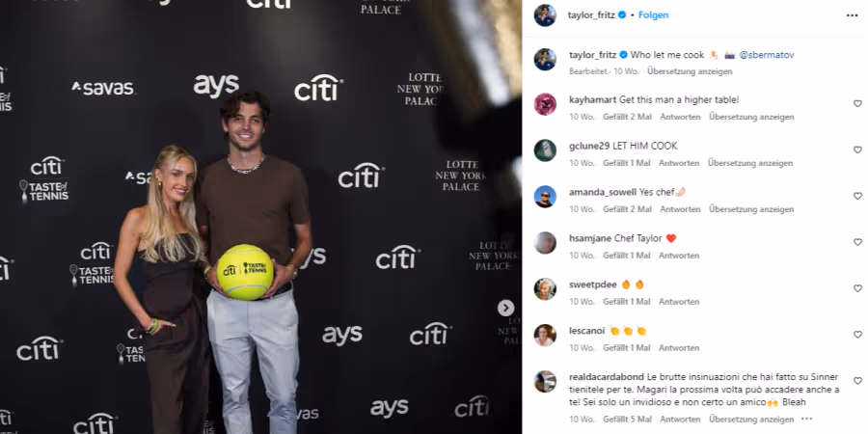Like gclune29's comment with the heart icon

coord(857,150)
